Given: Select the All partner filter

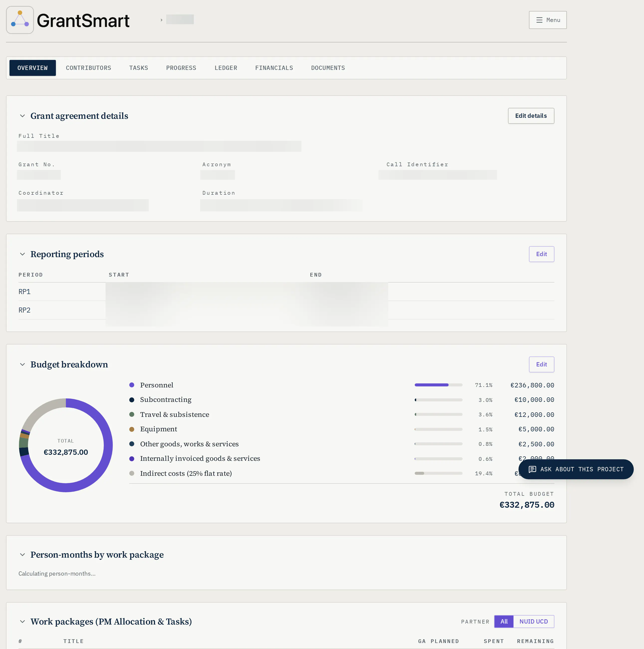Looking at the screenshot, I should pyautogui.click(x=504, y=622).
